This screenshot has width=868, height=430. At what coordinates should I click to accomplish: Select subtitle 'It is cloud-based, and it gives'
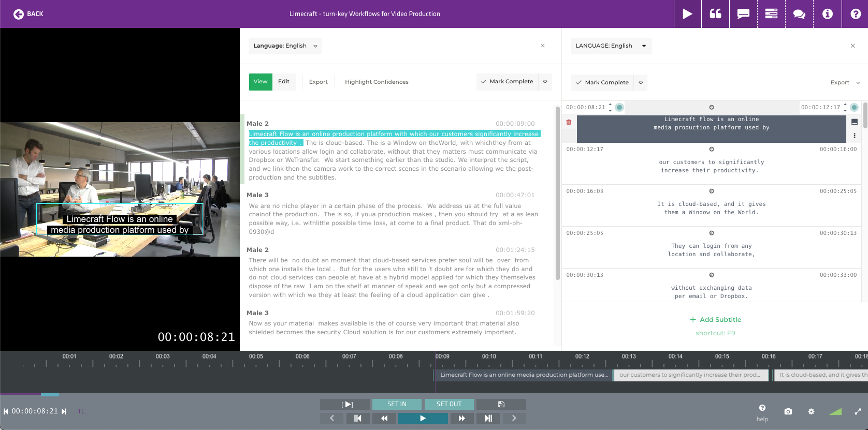tap(711, 208)
